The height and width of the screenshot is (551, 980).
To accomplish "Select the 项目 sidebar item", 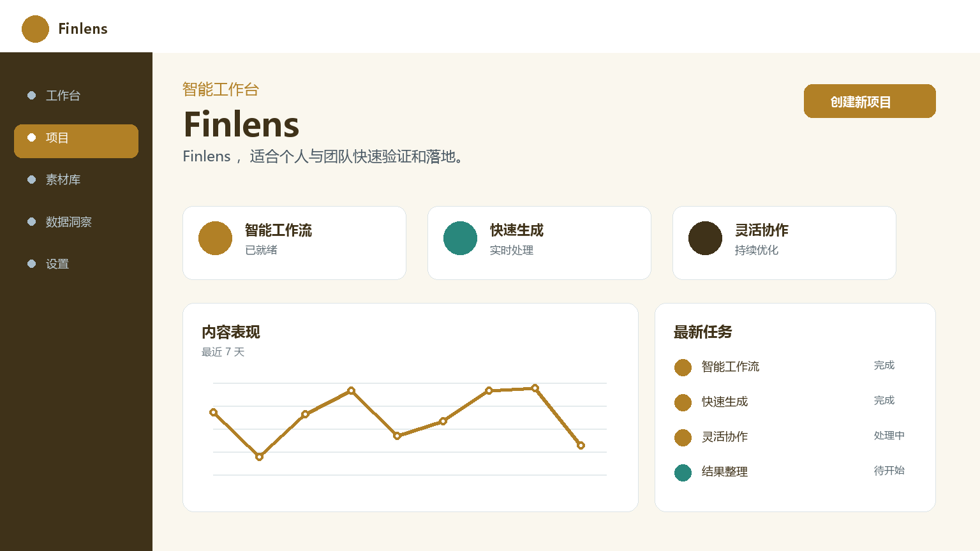I will [76, 141].
